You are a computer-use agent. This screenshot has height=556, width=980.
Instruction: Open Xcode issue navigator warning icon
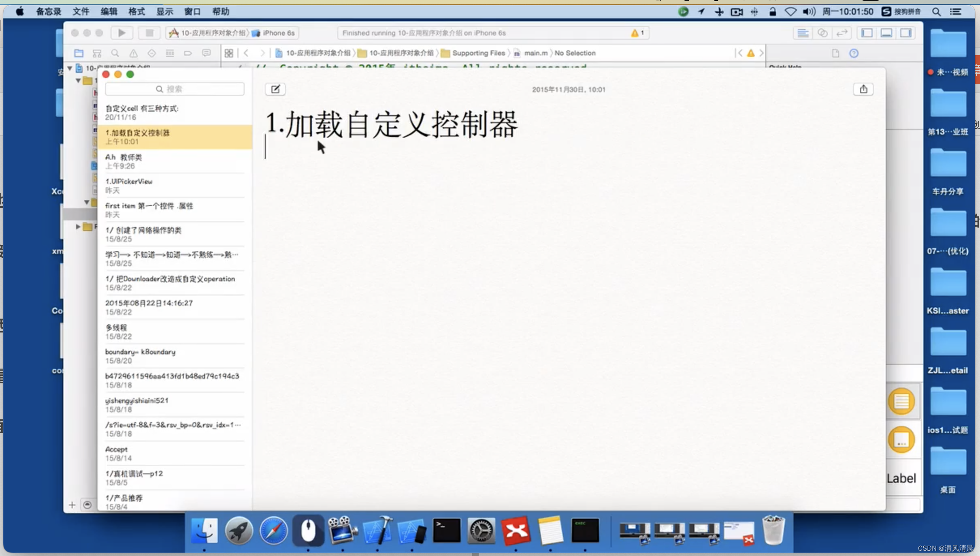pyautogui.click(x=133, y=53)
